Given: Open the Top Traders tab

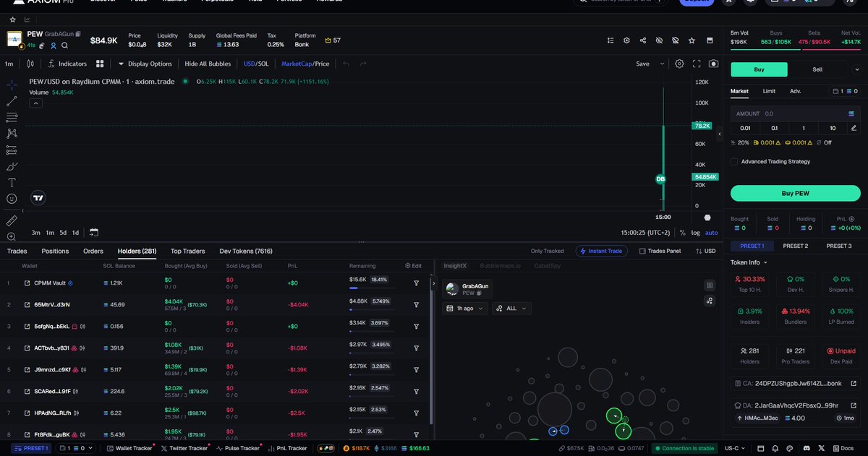Looking at the screenshot, I should (187, 251).
